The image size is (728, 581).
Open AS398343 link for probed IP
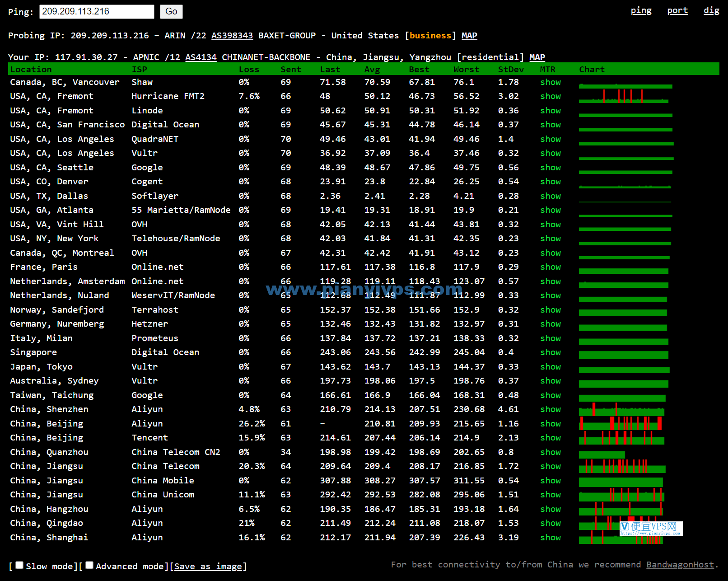[x=232, y=36]
